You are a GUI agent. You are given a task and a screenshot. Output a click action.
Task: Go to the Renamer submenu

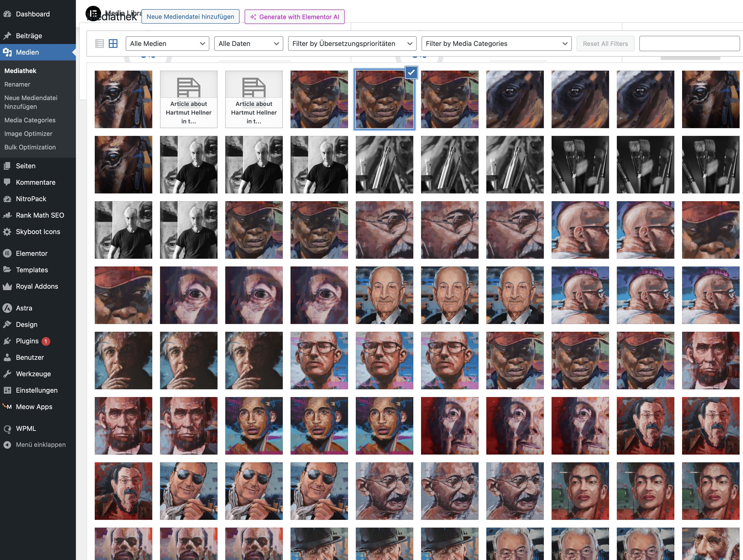pyautogui.click(x=17, y=84)
